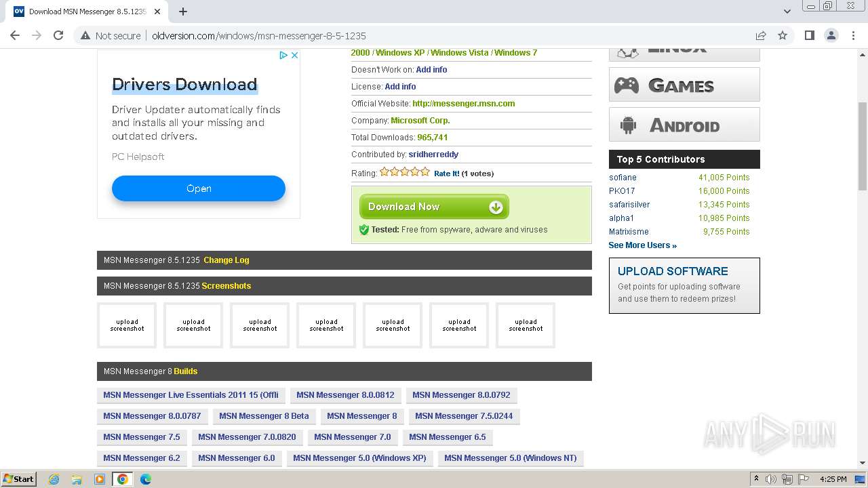The height and width of the screenshot is (488, 868).
Task: Reload the current page
Action: (x=58, y=35)
